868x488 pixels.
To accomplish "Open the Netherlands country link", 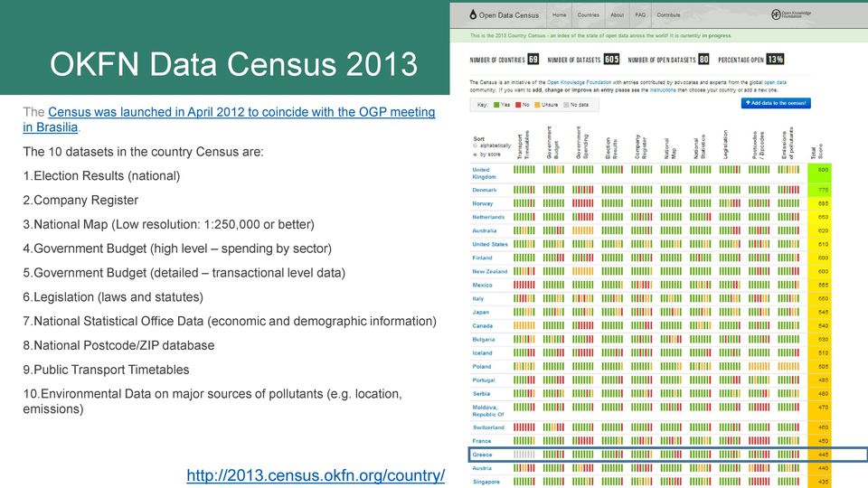I will click(x=488, y=217).
